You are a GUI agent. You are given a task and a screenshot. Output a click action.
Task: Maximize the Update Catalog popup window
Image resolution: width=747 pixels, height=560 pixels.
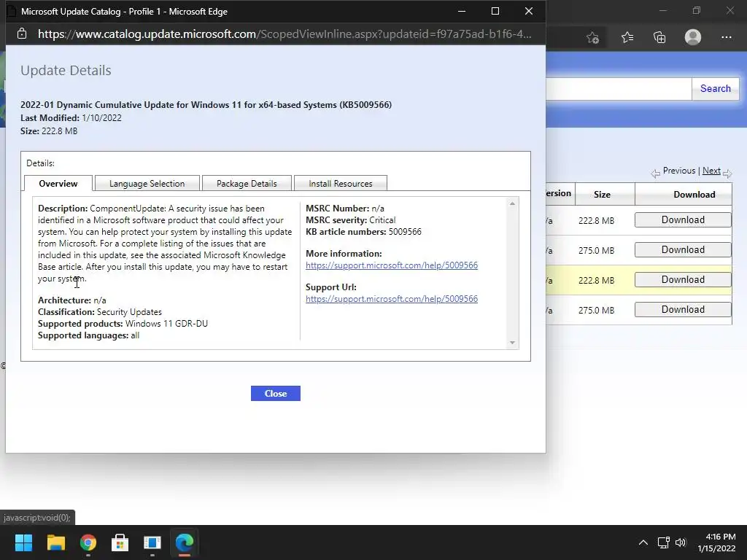pyautogui.click(x=495, y=11)
